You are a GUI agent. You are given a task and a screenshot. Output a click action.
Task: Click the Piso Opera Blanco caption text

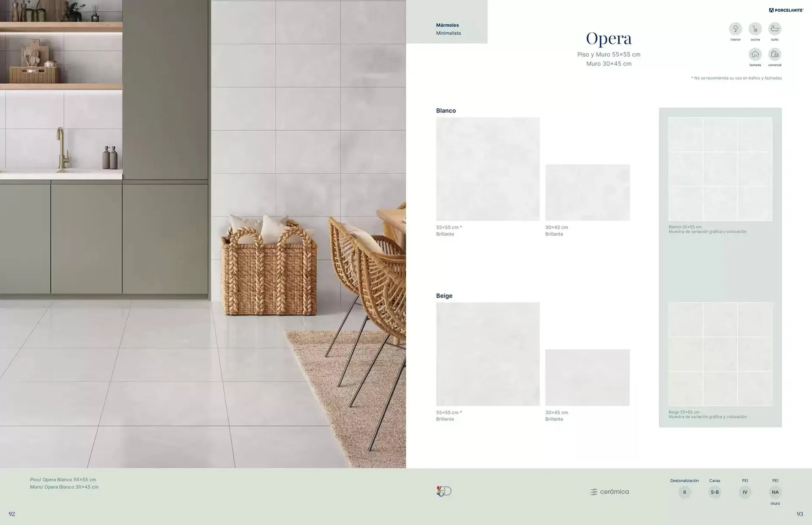[63, 479]
